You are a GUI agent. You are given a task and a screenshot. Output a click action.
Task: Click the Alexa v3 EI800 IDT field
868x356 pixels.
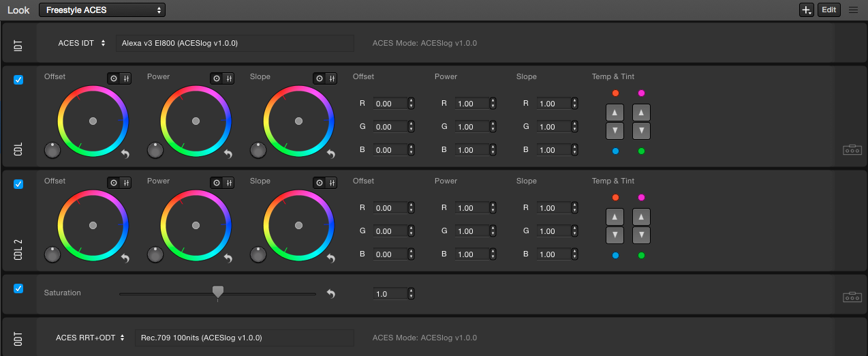234,43
